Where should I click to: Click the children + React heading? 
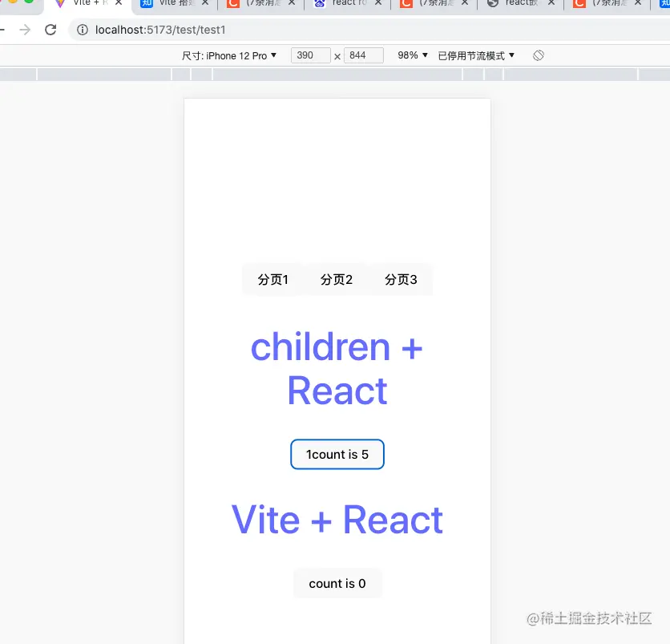337,369
